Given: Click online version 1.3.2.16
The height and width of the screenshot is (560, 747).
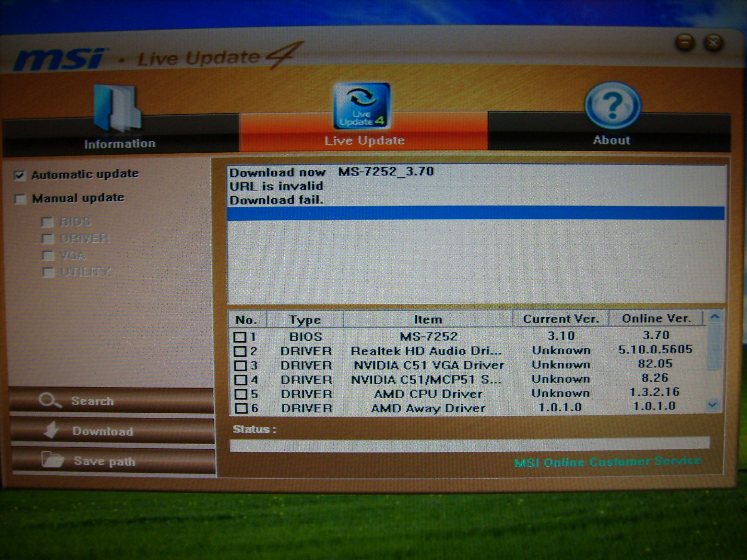Looking at the screenshot, I should click(x=655, y=392).
